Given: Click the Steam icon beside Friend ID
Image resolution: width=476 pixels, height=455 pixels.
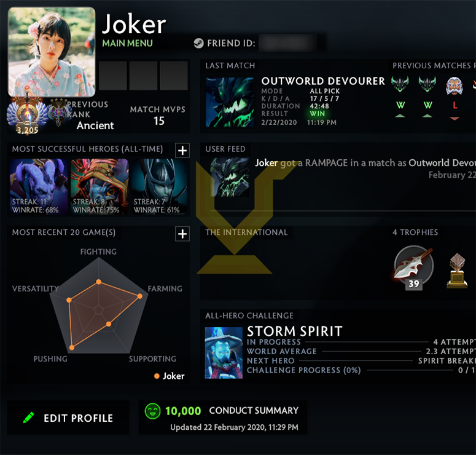Looking at the screenshot, I should tap(198, 43).
